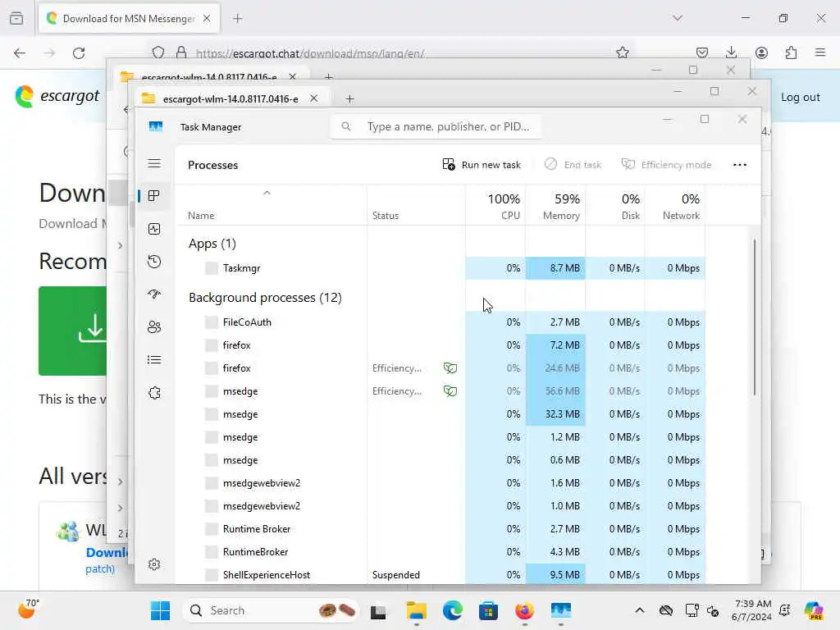Open more options ellipsis in Task Manager
Screen dimensions: 840x630
pos(740,165)
